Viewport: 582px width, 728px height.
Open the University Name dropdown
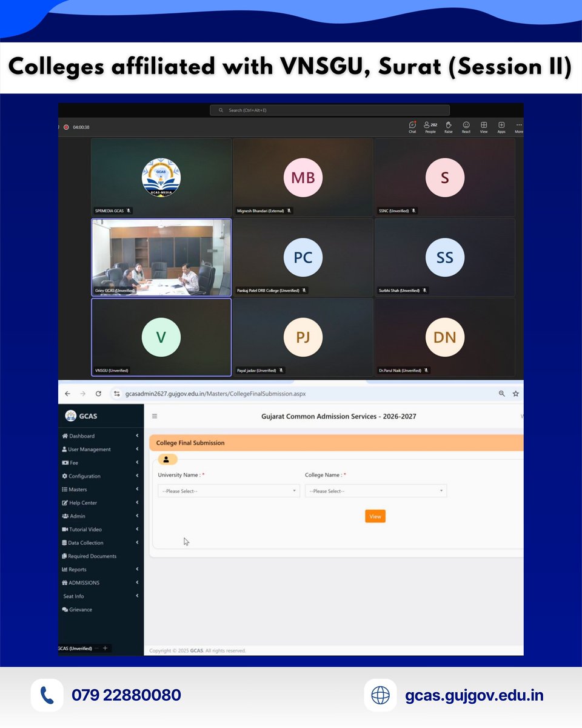tap(229, 491)
